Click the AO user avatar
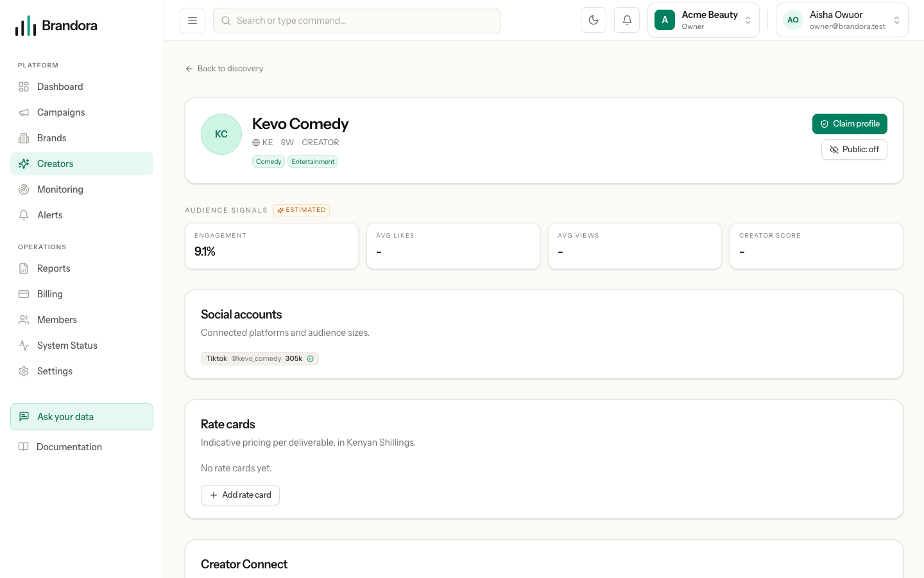Viewport: 924px width, 578px height. 793,20
